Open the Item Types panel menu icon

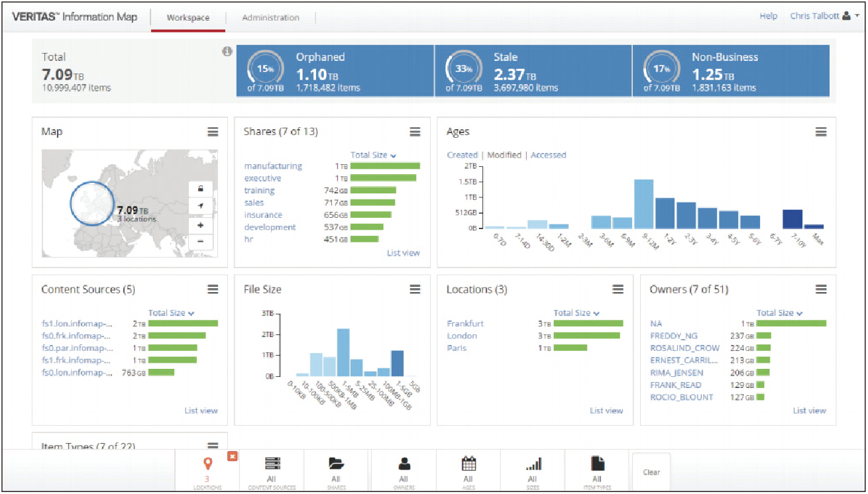point(213,446)
